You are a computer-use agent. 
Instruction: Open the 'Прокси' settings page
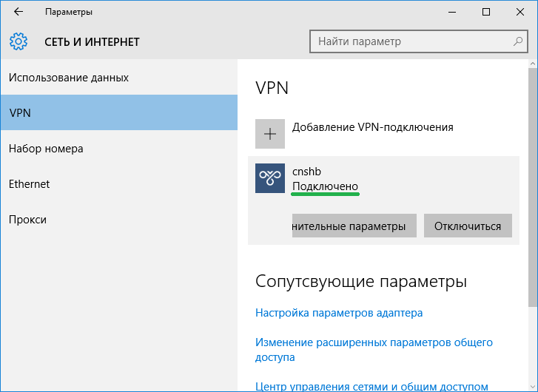pyautogui.click(x=28, y=220)
